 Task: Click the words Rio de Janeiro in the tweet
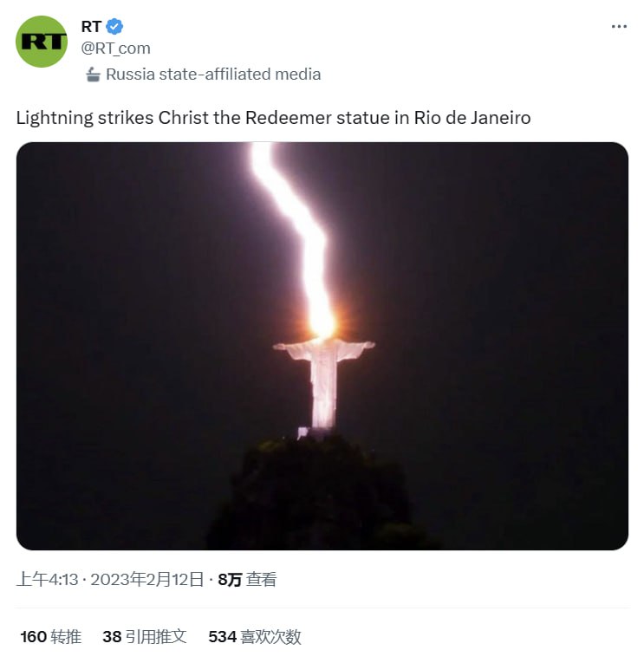(472, 118)
